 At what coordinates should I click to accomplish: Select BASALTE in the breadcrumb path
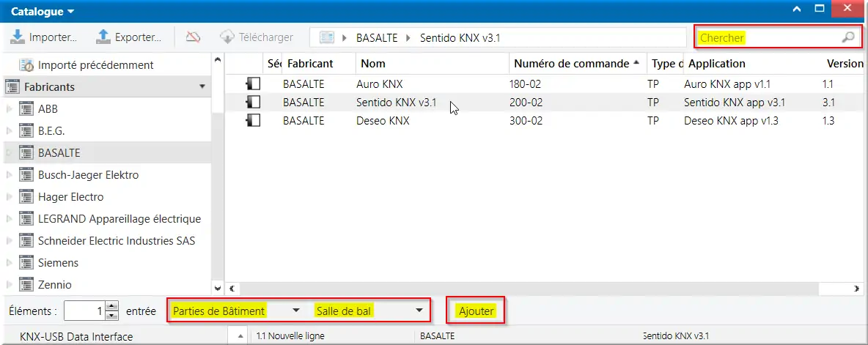376,38
